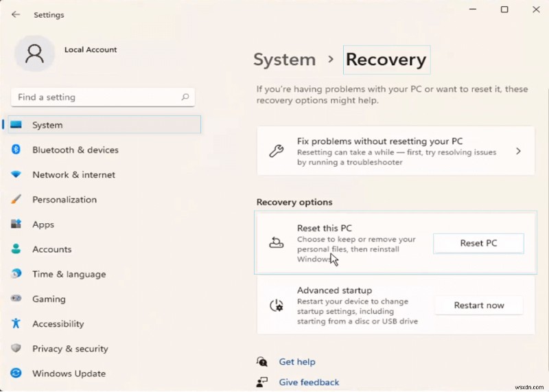
Task: Open the Get help link
Action: 297,362
